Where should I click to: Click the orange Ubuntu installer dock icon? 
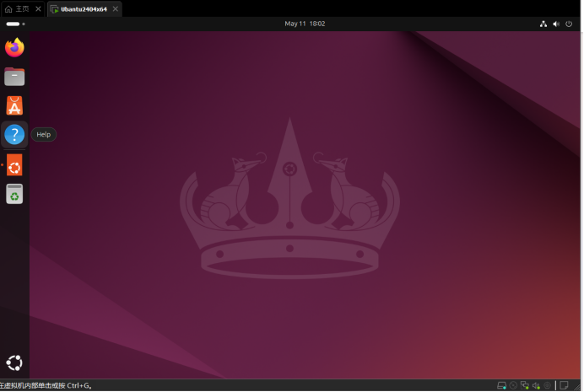[x=14, y=164]
